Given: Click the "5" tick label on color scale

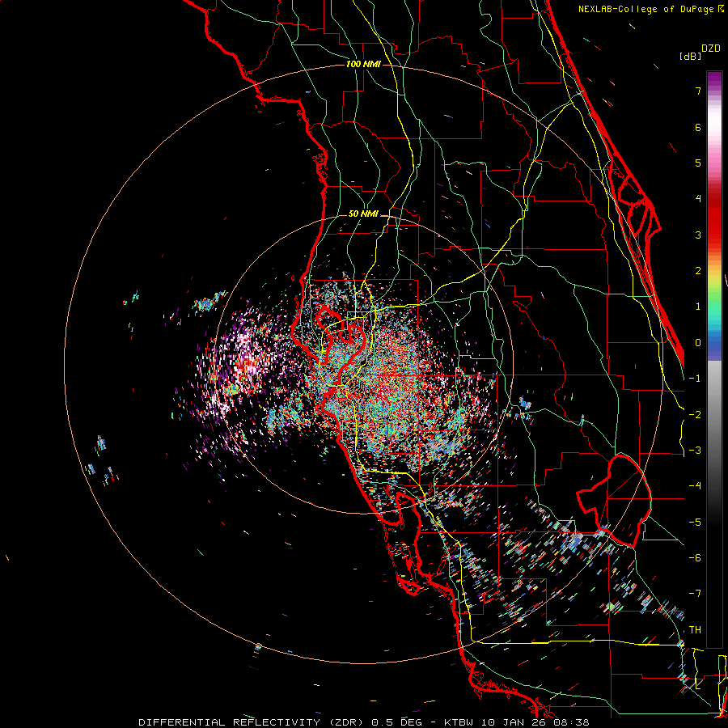Looking at the screenshot, I should pos(698,163).
